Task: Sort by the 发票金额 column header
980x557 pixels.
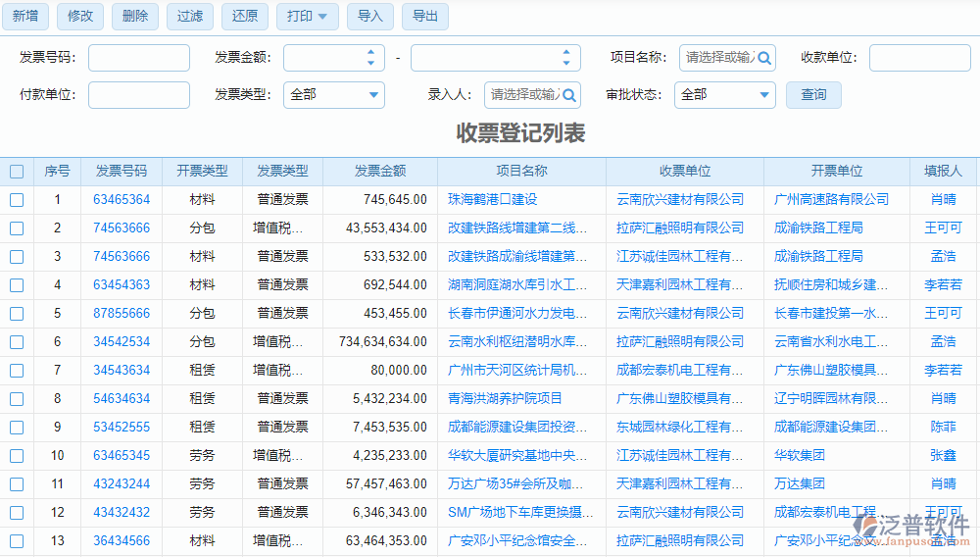Action: point(380,172)
